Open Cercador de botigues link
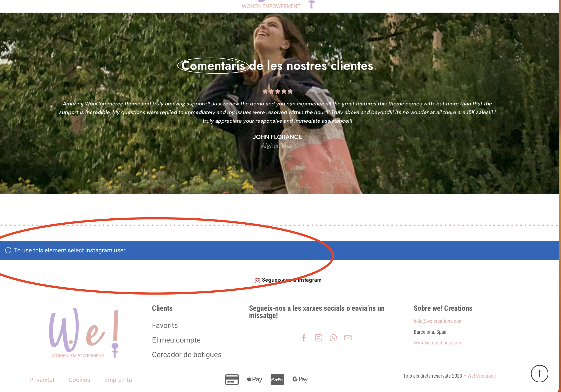This screenshot has height=392, width=561. 187,355
